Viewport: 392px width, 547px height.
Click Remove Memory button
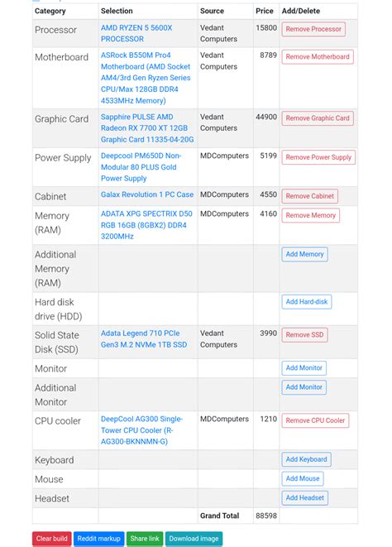click(x=310, y=216)
